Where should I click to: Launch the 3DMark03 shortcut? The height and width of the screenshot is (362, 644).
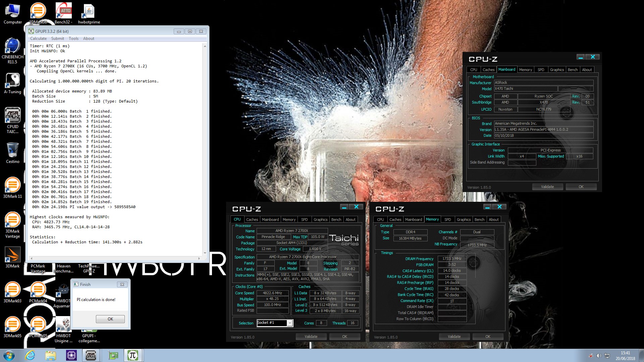click(x=12, y=293)
